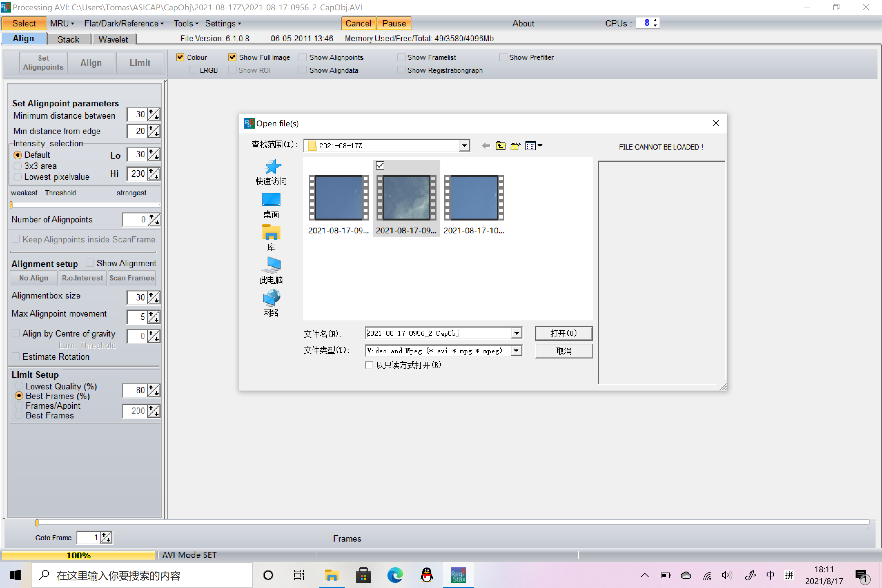Click the Pause button in toolbar
This screenshot has width=882, height=588.
pos(394,24)
